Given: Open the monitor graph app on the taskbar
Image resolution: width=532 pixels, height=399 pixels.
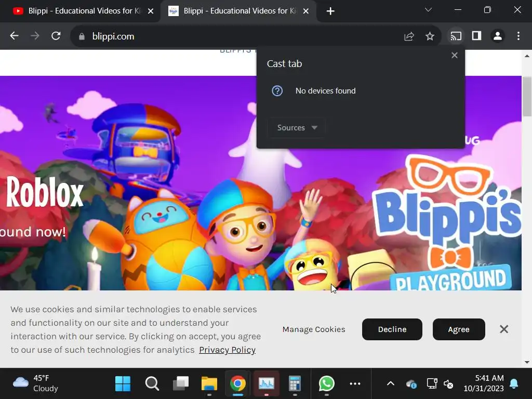Looking at the screenshot, I should (x=267, y=384).
